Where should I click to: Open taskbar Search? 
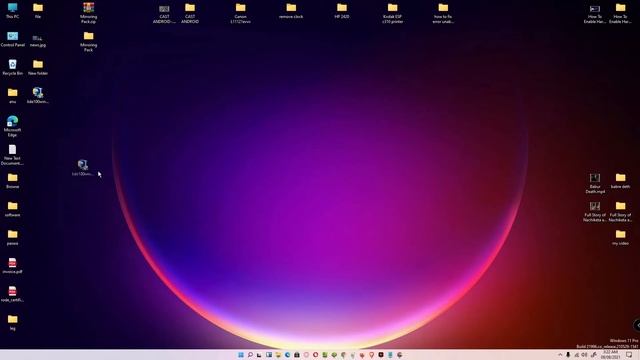250,355
